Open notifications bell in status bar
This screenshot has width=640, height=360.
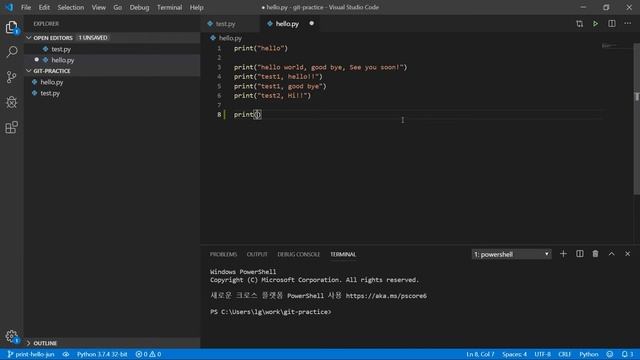[x=627, y=354]
